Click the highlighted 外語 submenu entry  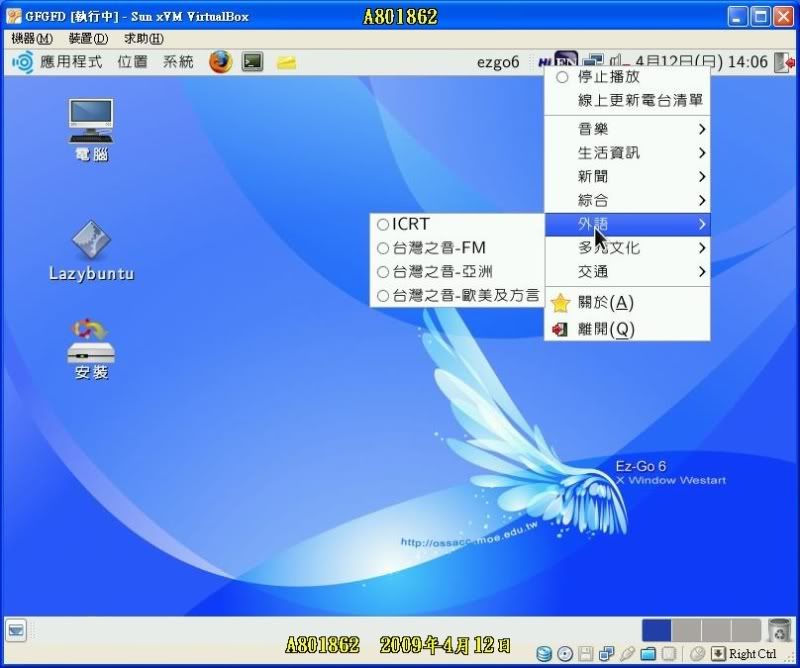628,224
